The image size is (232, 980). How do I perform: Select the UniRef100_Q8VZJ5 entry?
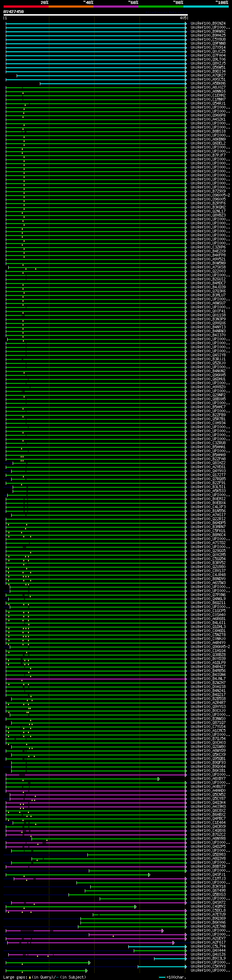coord(208,64)
